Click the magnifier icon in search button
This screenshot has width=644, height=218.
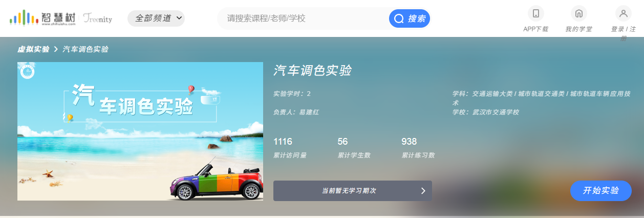pos(399,19)
